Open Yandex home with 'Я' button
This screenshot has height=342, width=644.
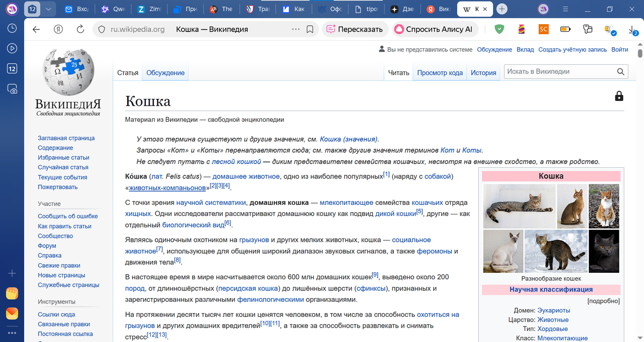coord(58,29)
